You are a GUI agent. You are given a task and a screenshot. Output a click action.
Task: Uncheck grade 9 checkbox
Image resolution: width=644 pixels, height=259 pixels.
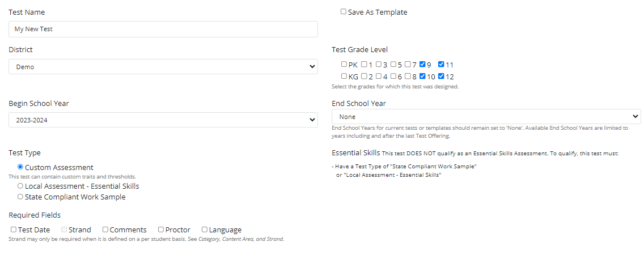tap(422, 65)
